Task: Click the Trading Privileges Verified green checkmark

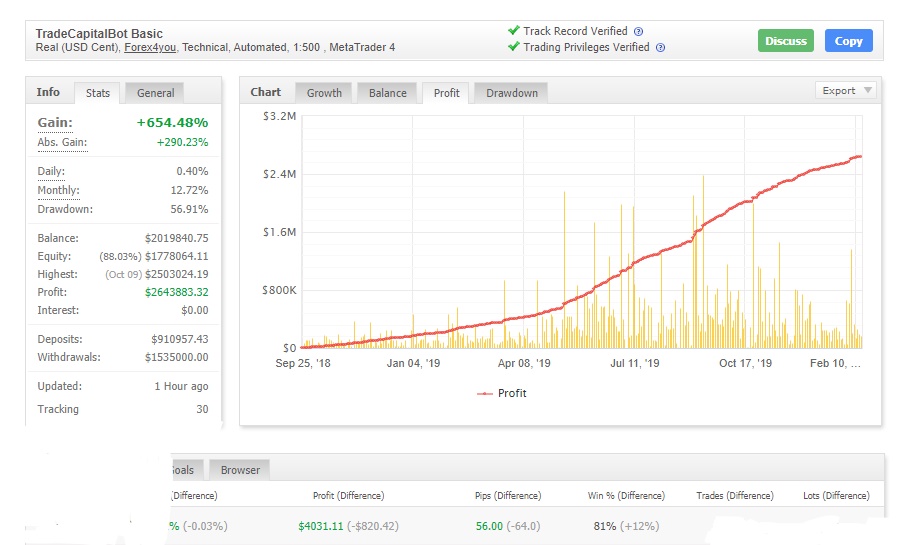Action: [514, 47]
